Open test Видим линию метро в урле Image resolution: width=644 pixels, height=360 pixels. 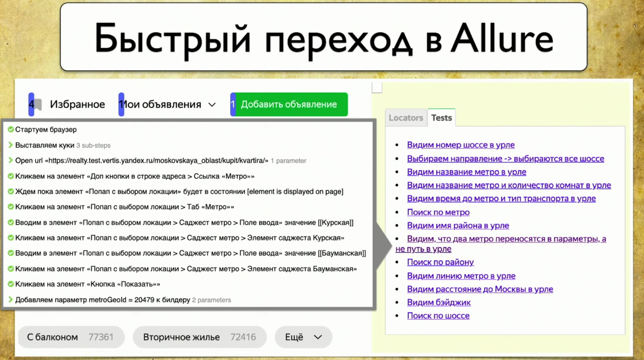tap(461, 276)
